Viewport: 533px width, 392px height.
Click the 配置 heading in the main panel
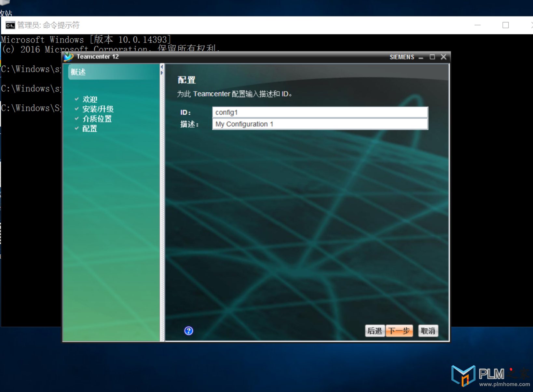click(x=186, y=80)
